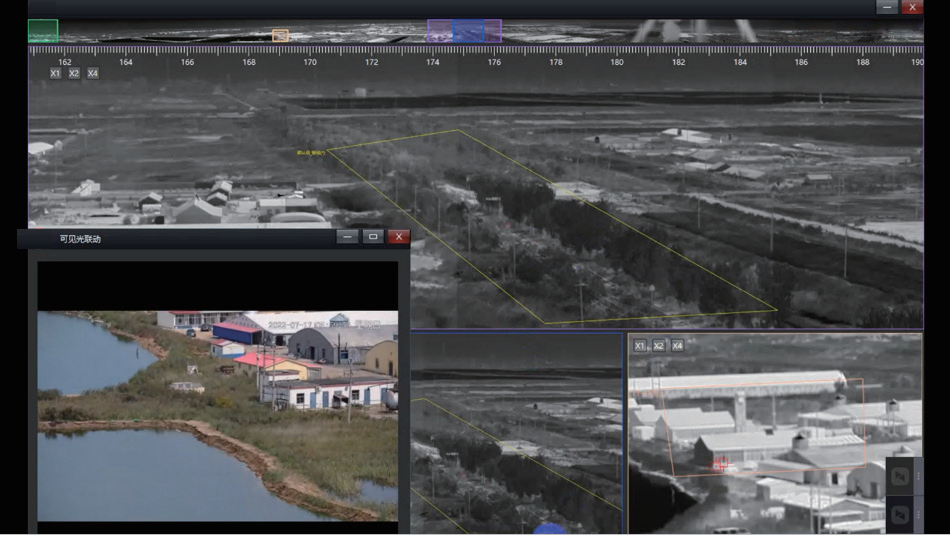Viewport: 950px width, 535px height.
Task: Select X4 zoom in the bottom-right thermal view
Action: (x=677, y=345)
